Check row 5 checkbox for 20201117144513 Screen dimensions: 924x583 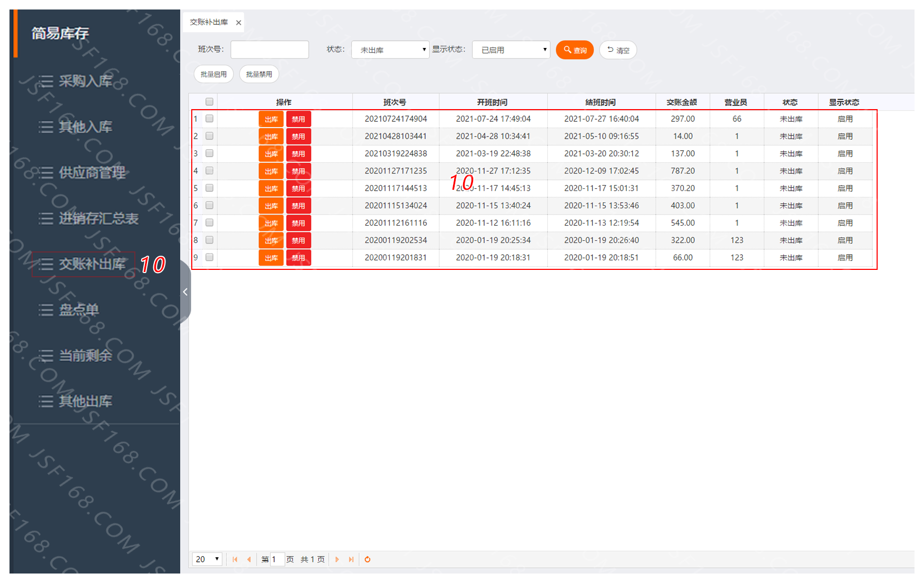[x=209, y=188]
